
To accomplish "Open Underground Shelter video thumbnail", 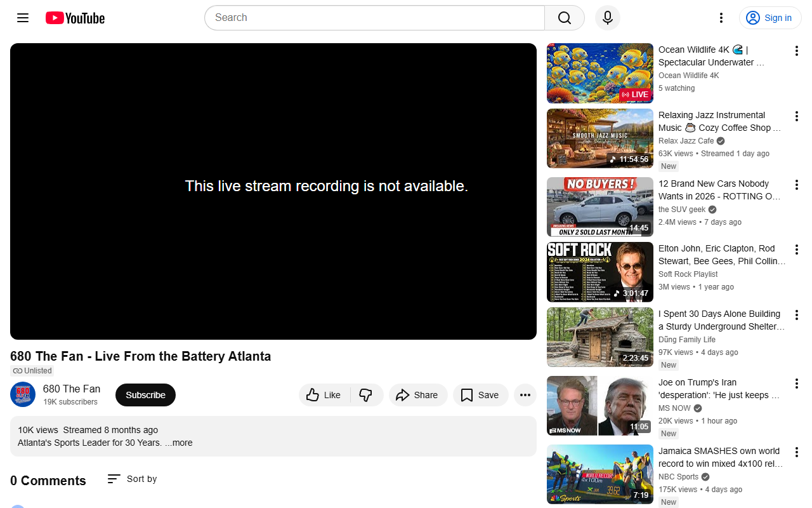I will pyautogui.click(x=600, y=337).
